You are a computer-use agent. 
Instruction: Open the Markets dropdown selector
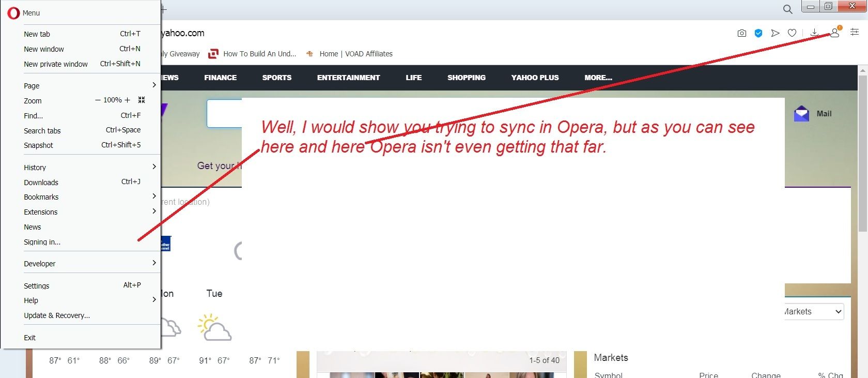point(814,312)
